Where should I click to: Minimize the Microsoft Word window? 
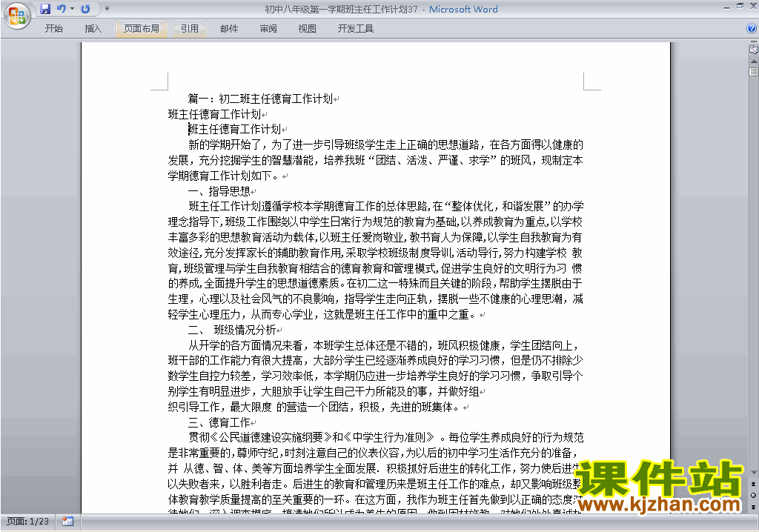(726, 7)
